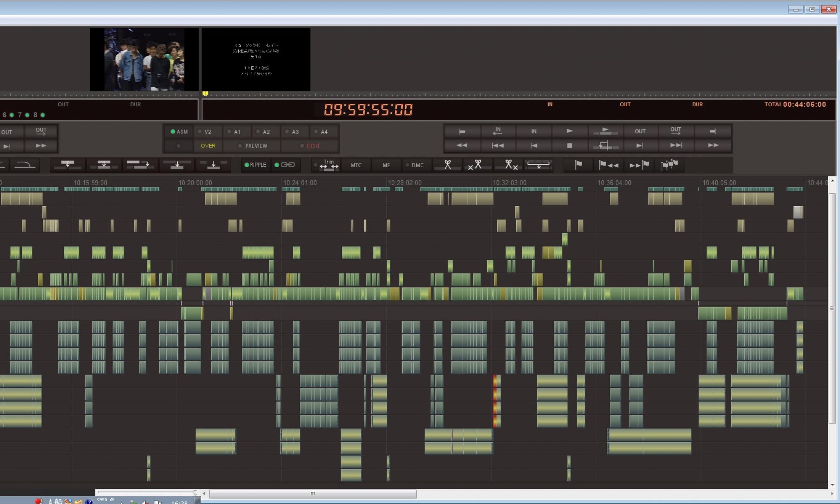Viewport: 840px width, 504px height.
Task: Jump to previous edit point icon
Action: (498, 145)
